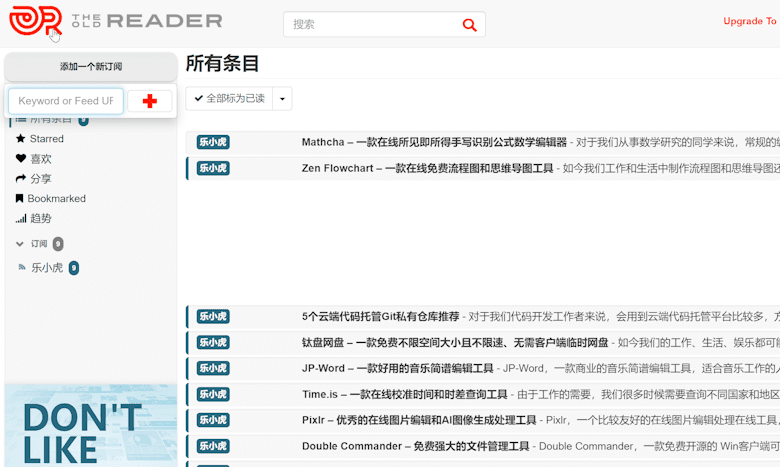Image resolution: width=780 pixels, height=467 pixels.
Task: Open the Starred section
Action: 47,139
